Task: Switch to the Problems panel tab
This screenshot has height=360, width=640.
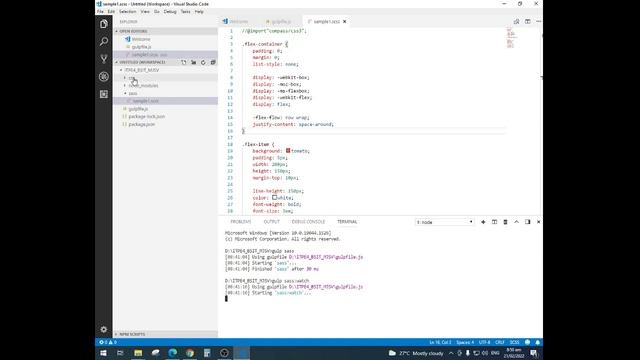Action: tap(241, 222)
